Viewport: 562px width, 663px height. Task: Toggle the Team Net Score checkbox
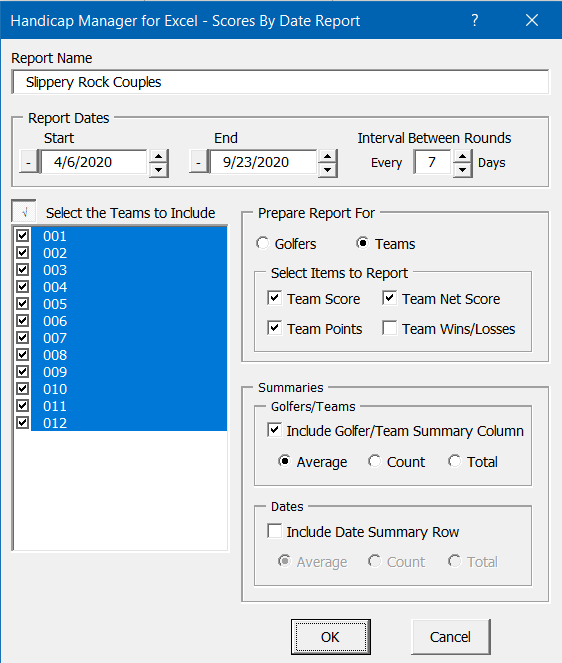tap(389, 298)
